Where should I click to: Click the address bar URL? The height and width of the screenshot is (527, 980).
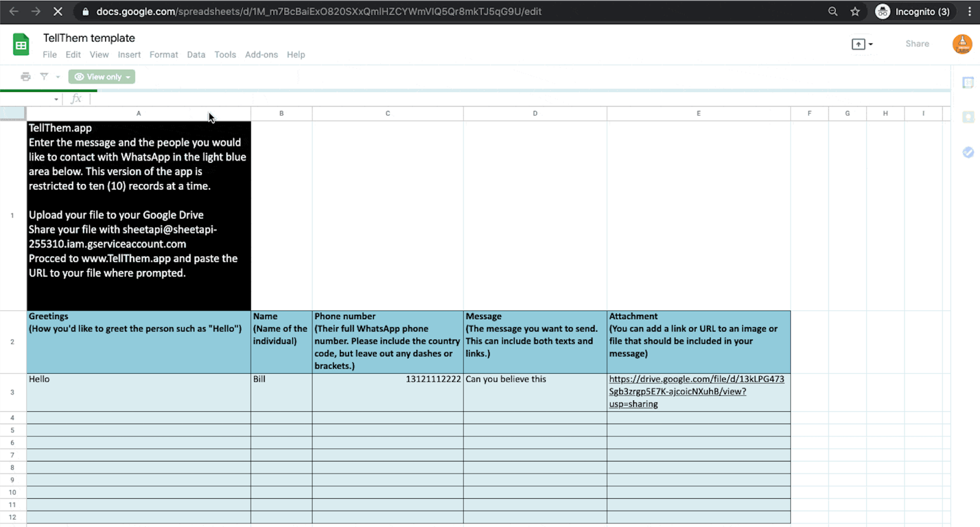(x=318, y=12)
